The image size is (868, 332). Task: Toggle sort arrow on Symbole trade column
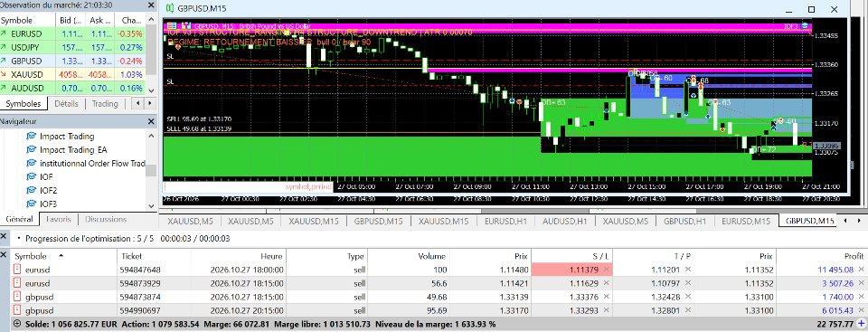[x=61, y=255]
